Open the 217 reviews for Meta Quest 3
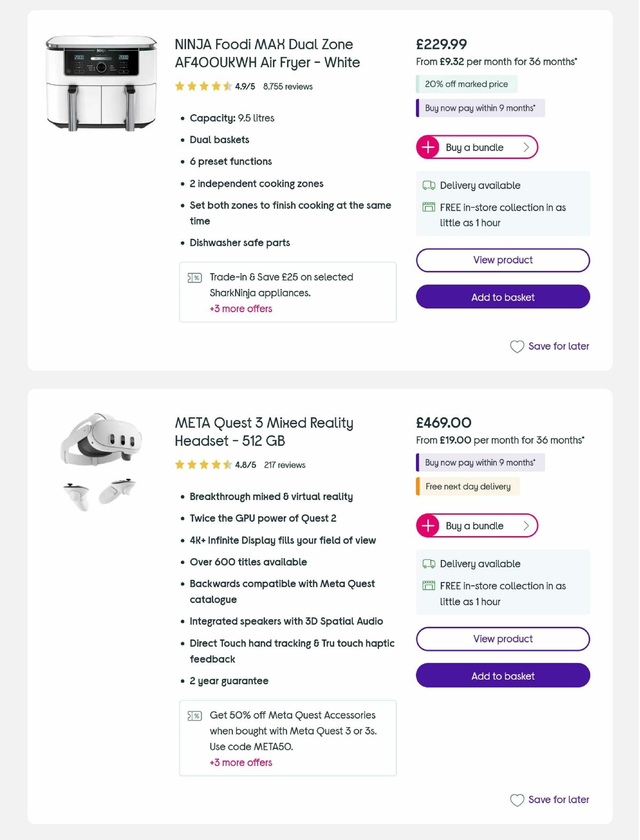The height and width of the screenshot is (840, 640). [284, 465]
